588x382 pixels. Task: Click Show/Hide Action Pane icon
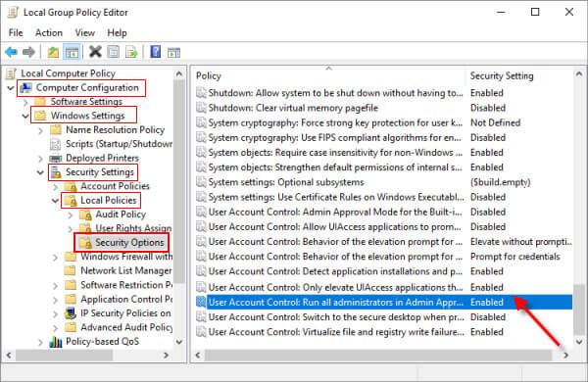[x=173, y=52]
